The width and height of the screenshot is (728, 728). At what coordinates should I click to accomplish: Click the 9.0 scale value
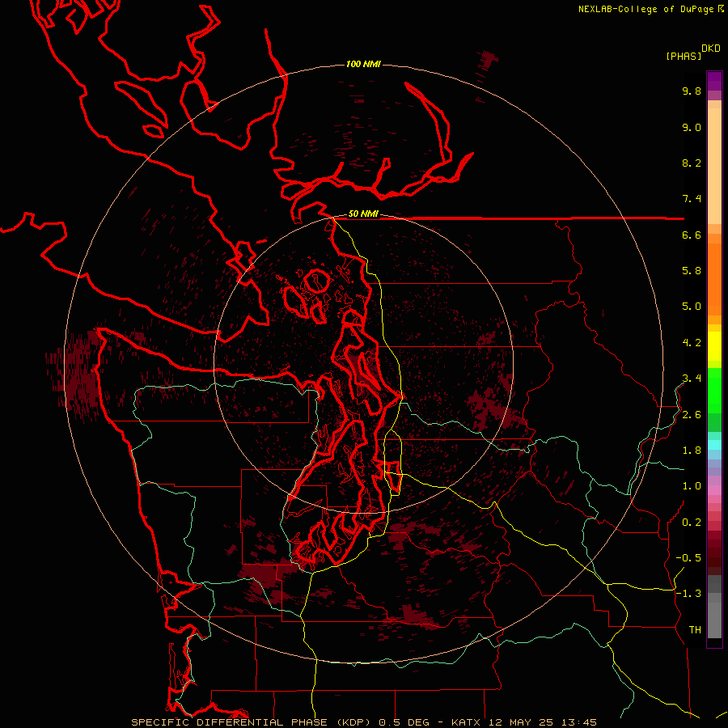tap(692, 127)
